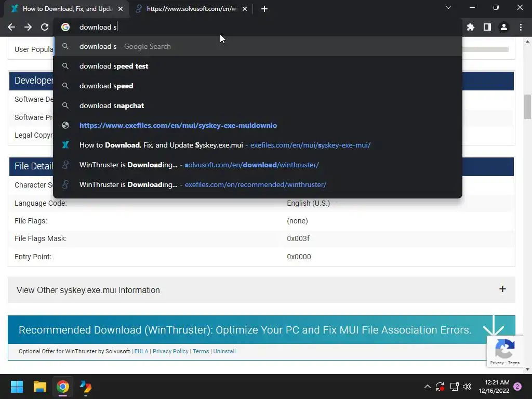
Task: Click the '(none)' File Flags value
Action: (x=298, y=221)
